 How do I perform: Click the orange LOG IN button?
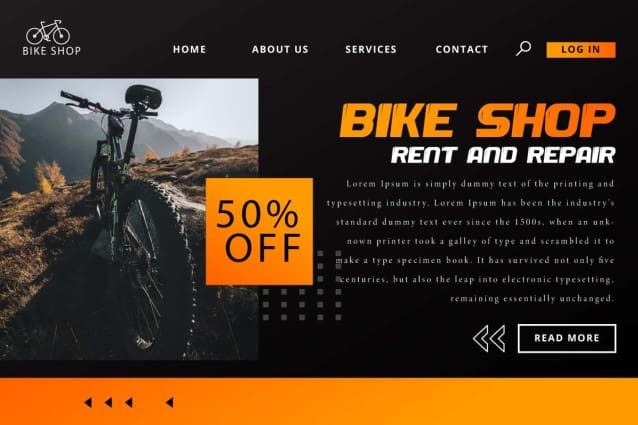click(x=581, y=50)
